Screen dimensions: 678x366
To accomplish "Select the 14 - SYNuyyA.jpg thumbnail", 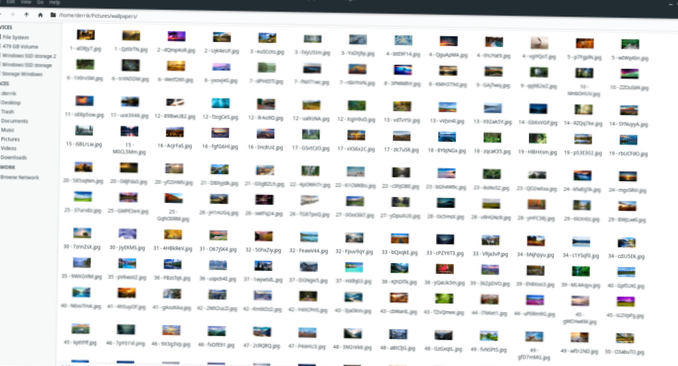I will coord(629,110).
